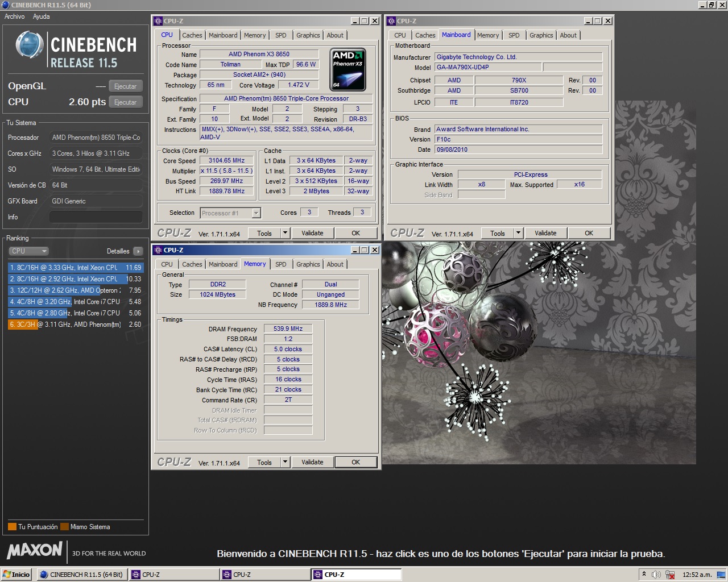Open Graphics tab in CPU window

(x=308, y=35)
